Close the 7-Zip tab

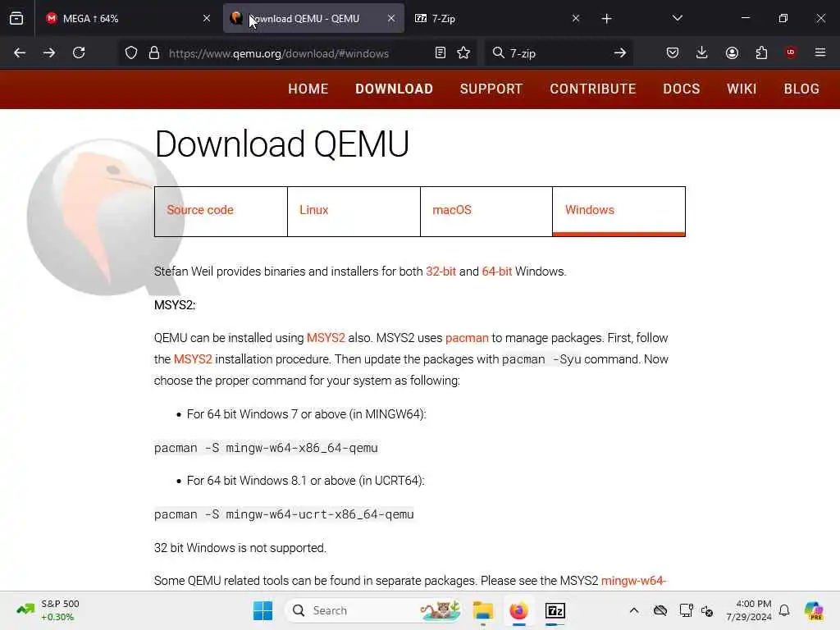(576, 18)
